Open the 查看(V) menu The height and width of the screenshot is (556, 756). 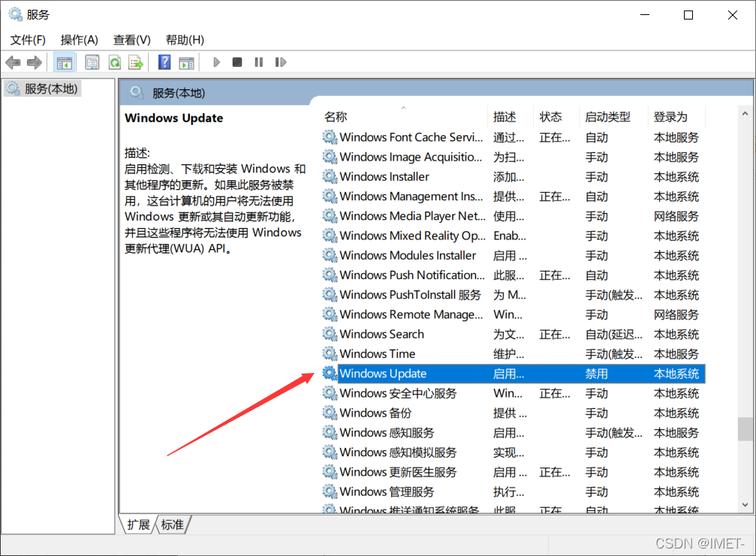[x=131, y=40]
